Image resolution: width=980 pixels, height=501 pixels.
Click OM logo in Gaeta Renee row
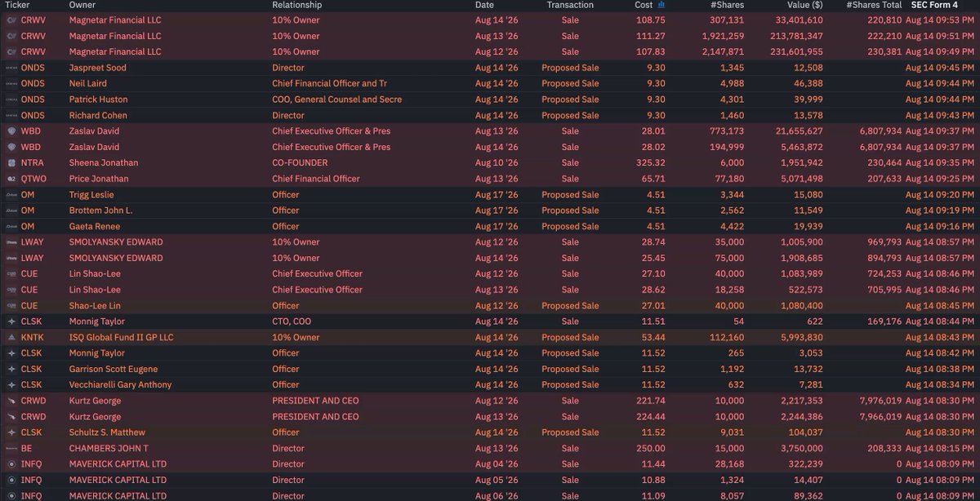click(11, 226)
